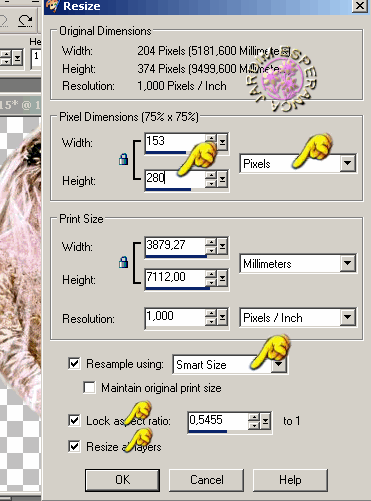Click the redo arrow toolbar icon
Screen dimensions: 371x501
[x=25, y=21]
